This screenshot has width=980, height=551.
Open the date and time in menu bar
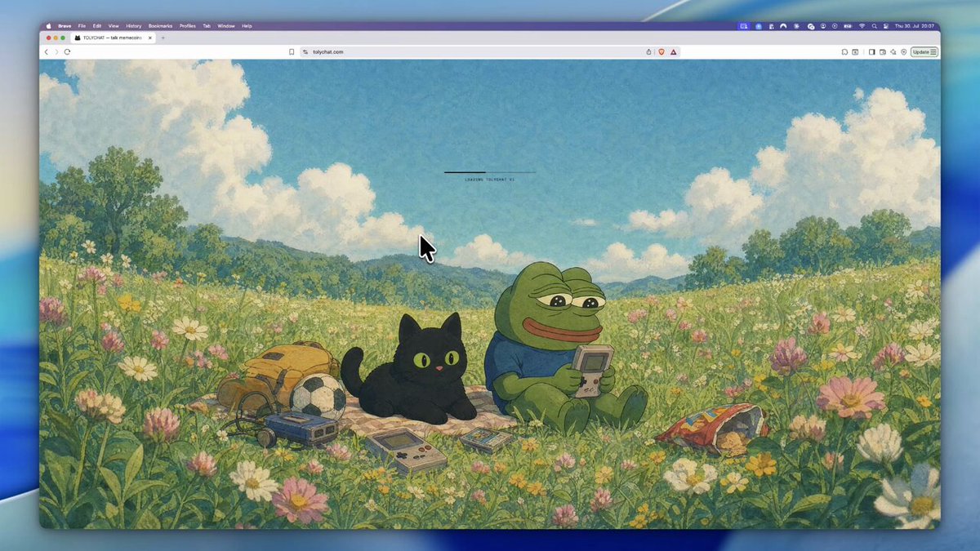click(915, 26)
